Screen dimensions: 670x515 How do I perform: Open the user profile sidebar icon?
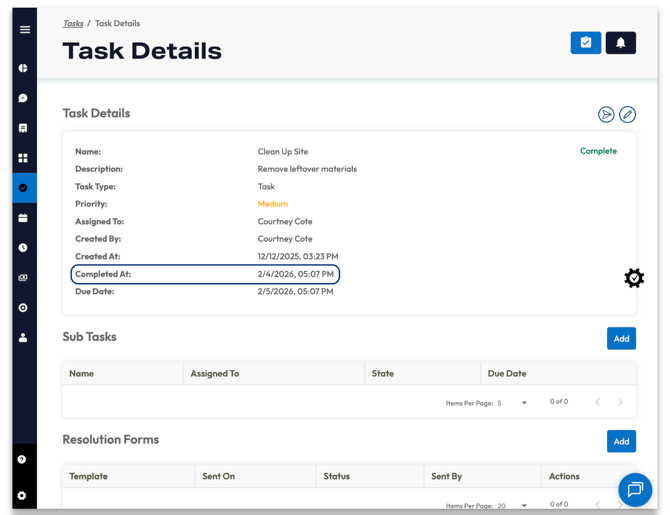click(x=23, y=338)
